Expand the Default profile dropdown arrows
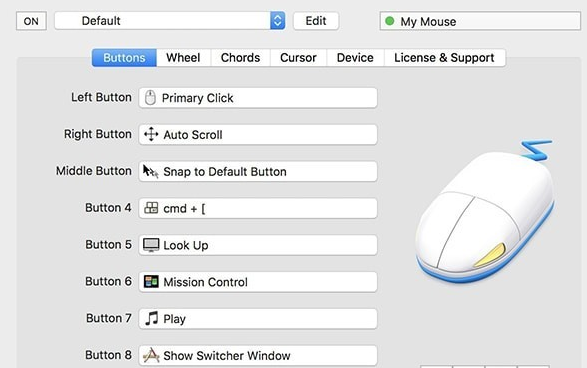 point(277,21)
